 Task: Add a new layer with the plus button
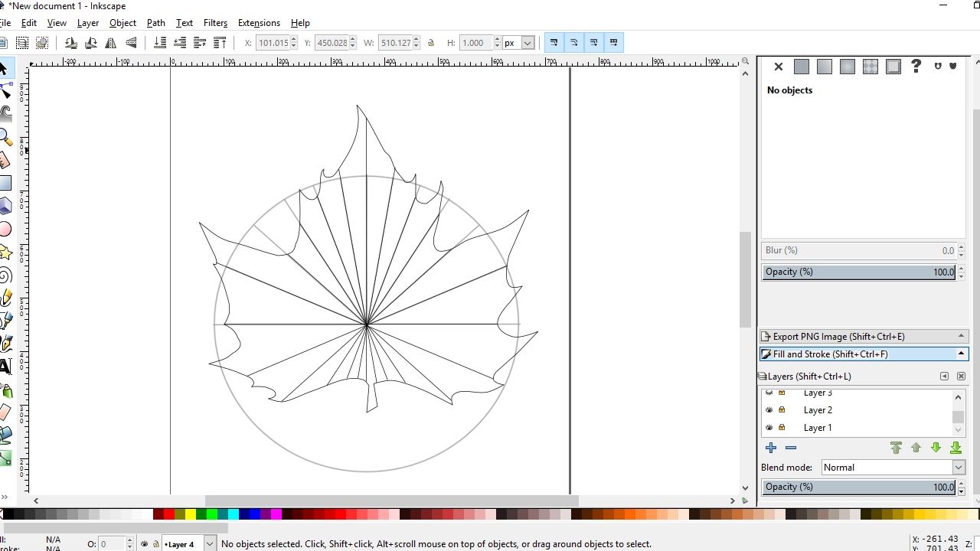point(771,448)
